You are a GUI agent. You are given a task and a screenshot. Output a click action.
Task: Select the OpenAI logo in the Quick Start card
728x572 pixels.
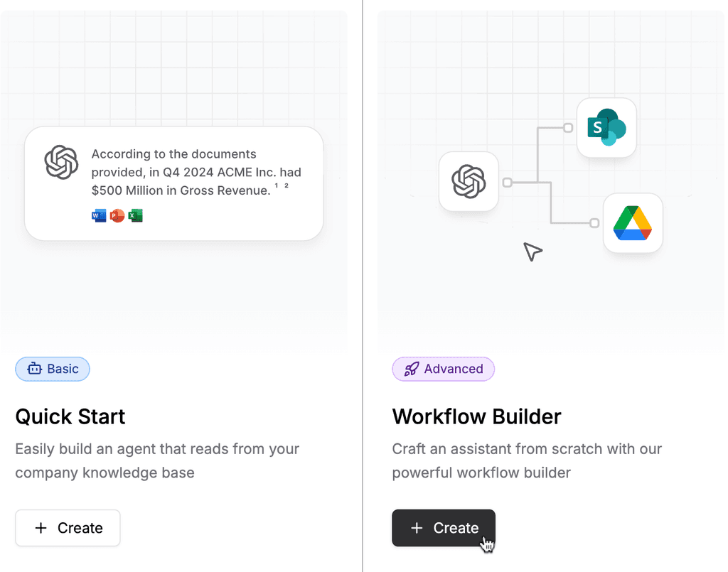point(61,162)
